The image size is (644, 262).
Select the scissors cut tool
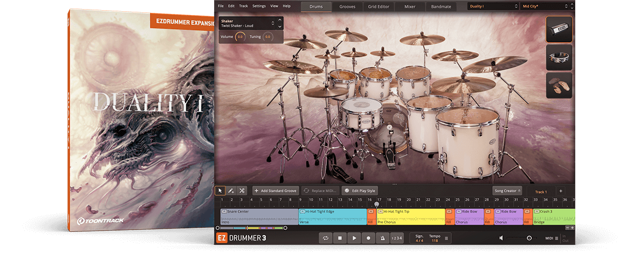(242, 191)
